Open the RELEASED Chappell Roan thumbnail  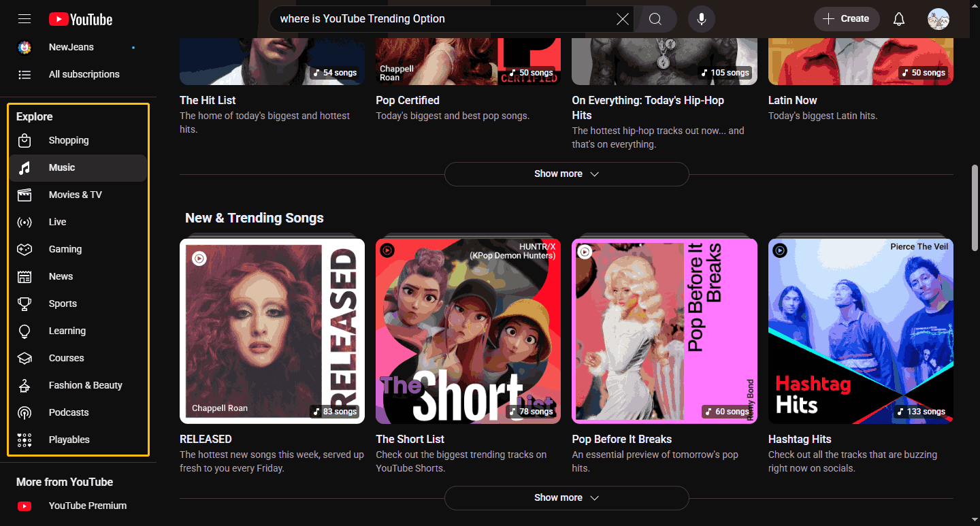(x=272, y=331)
